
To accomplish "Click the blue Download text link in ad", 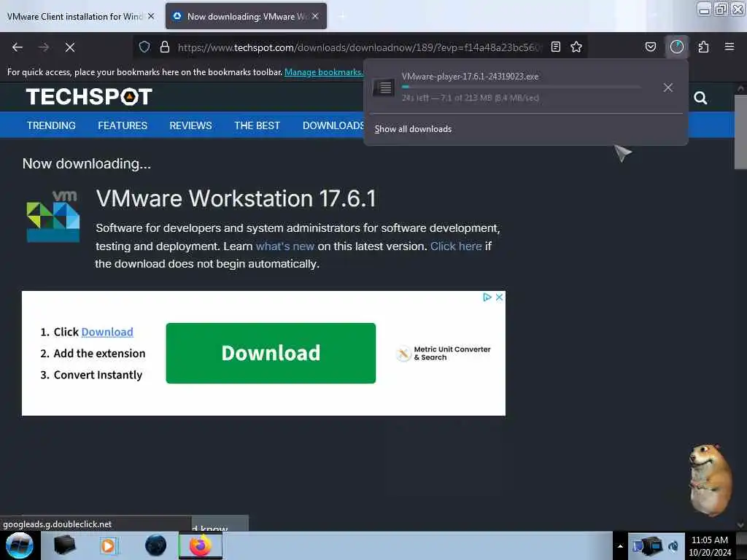I will (107, 332).
